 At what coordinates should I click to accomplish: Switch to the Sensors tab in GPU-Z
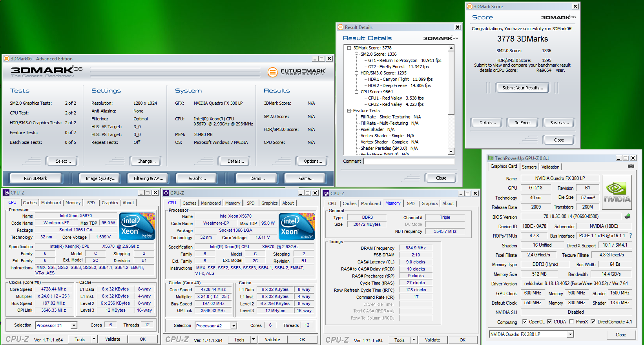tap(529, 167)
